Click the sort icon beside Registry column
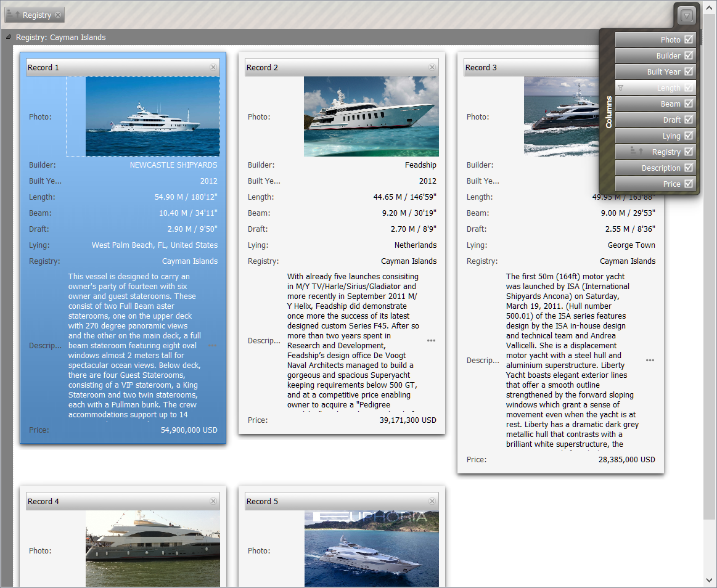The width and height of the screenshot is (717, 588). pyautogui.click(x=636, y=150)
